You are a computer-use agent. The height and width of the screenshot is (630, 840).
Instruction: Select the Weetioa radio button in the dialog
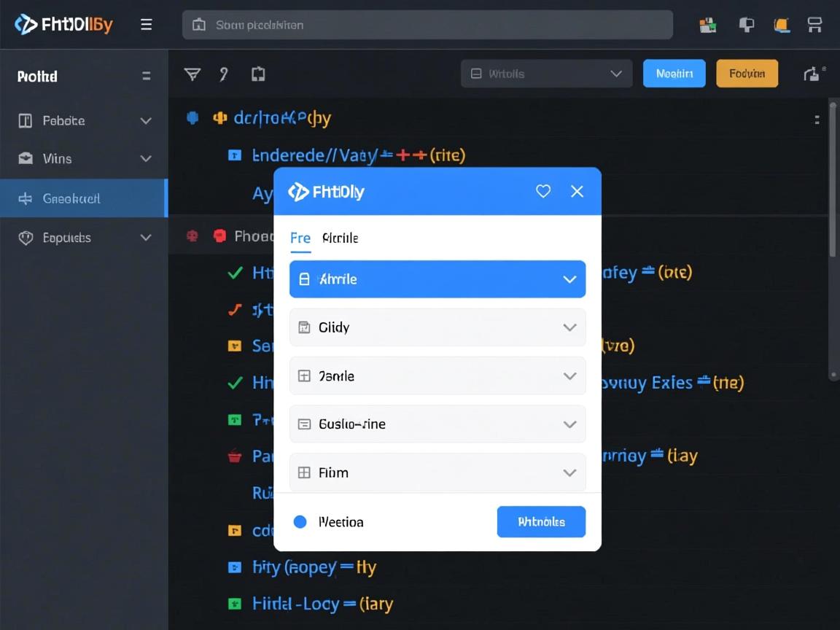[x=300, y=521]
